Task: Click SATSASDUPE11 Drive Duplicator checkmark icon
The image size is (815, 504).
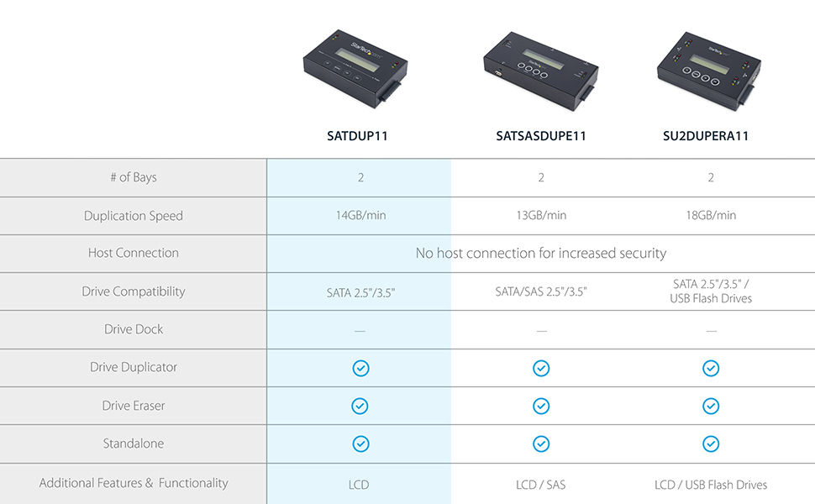Action: (x=541, y=368)
